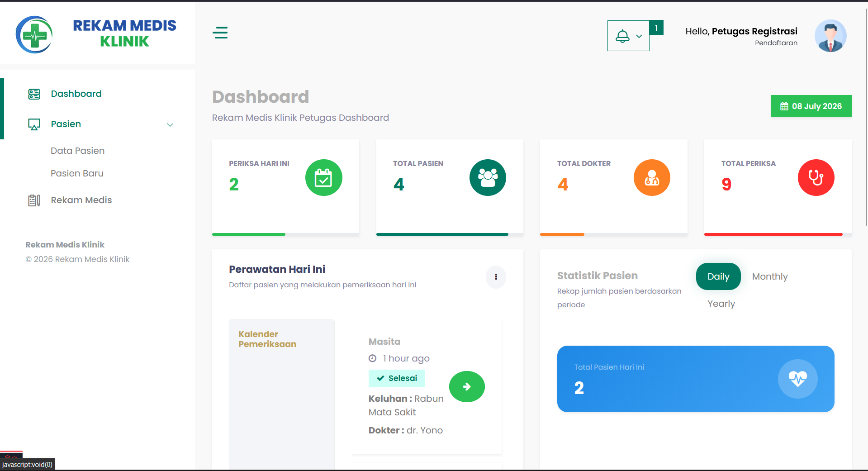Click the green calendar-check Periksa Hari Ini icon

323,177
